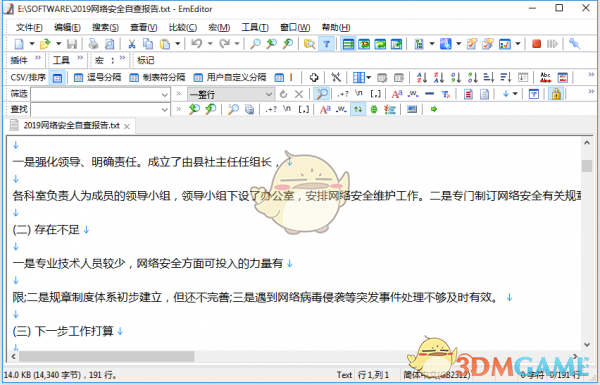The image size is (600, 385).
Task: Click the 制表符分隔 tab separated button
Action: click(157, 78)
